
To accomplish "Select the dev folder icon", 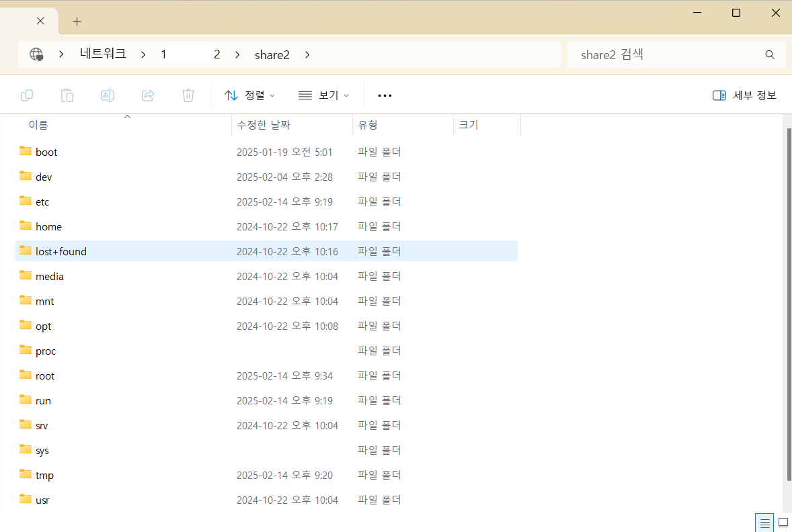I will (x=26, y=175).
